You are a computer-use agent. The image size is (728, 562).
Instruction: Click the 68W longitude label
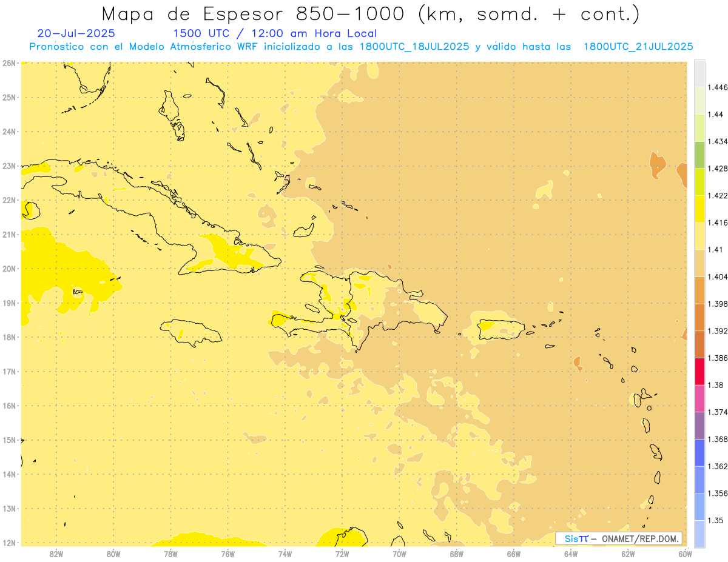pyautogui.click(x=457, y=554)
